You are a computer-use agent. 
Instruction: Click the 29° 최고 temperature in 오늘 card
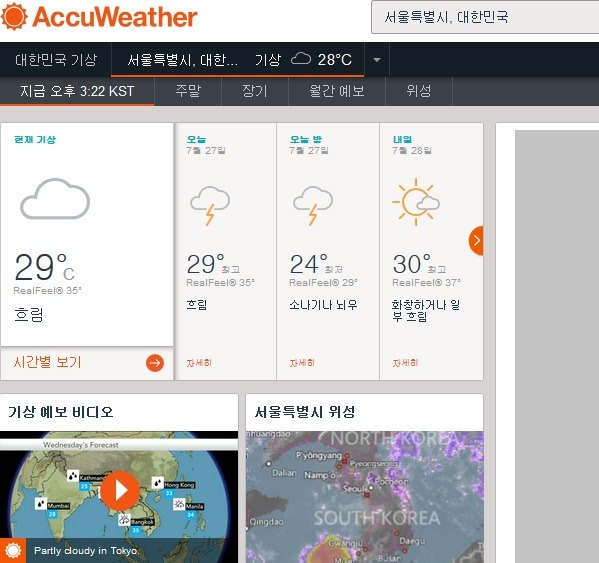(213, 264)
